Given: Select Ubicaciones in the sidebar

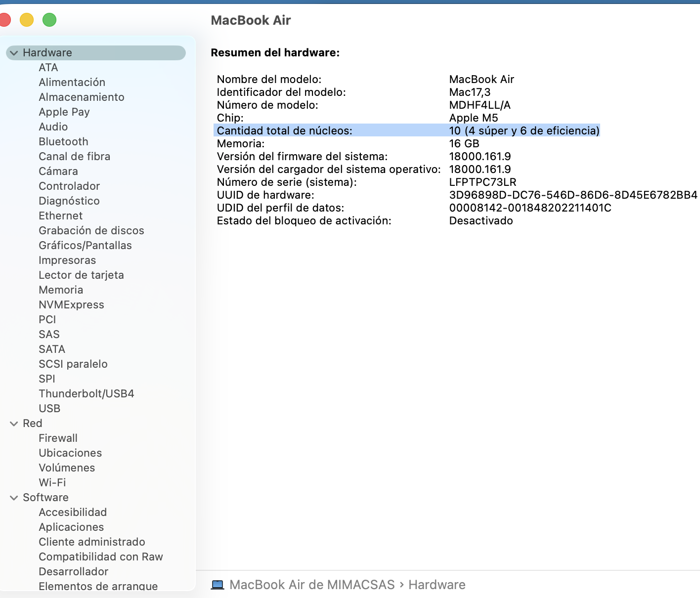Looking at the screenshot, I should point(70,453).
